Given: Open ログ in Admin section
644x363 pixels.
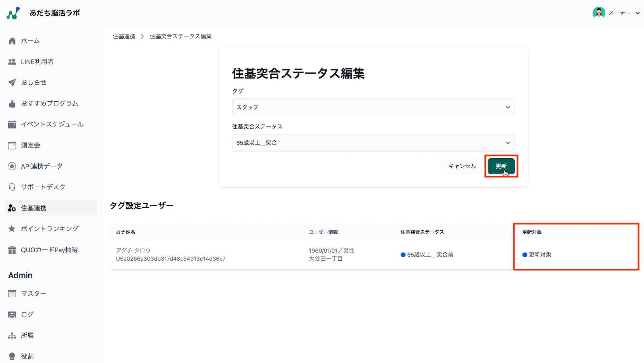Looking at the screenshot, I should click(x=27, y=314).
